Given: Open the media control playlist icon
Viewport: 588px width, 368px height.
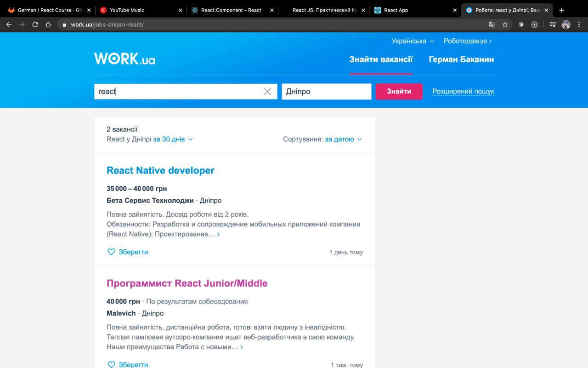Looking at the screenshot, I should point(553,24).
